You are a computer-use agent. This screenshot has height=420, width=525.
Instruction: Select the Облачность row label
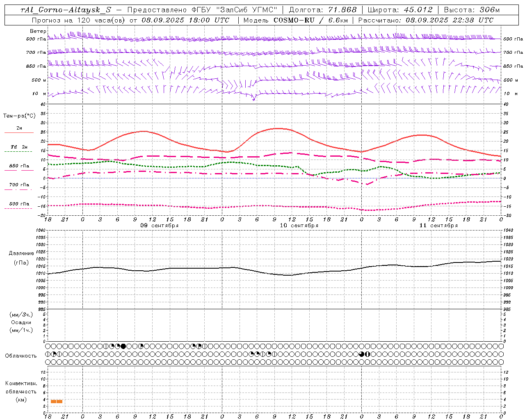tap(21, 356)
